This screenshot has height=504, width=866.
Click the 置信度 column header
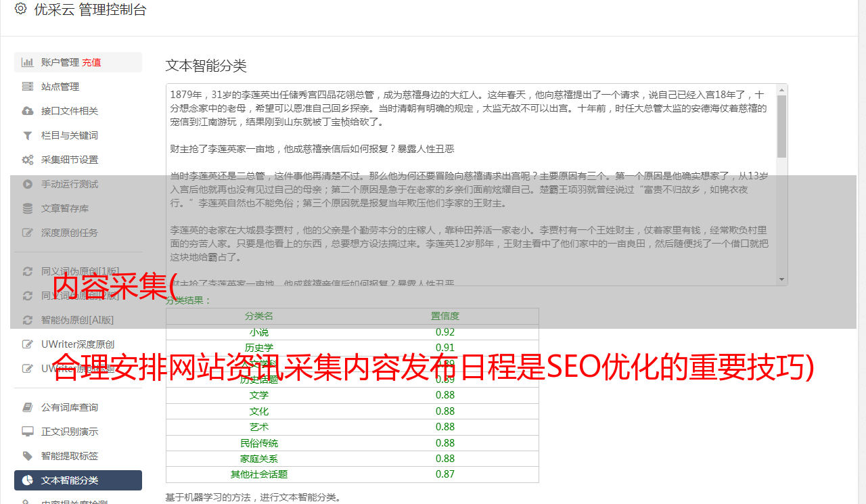pyautogui.click(x=445, y=316)
